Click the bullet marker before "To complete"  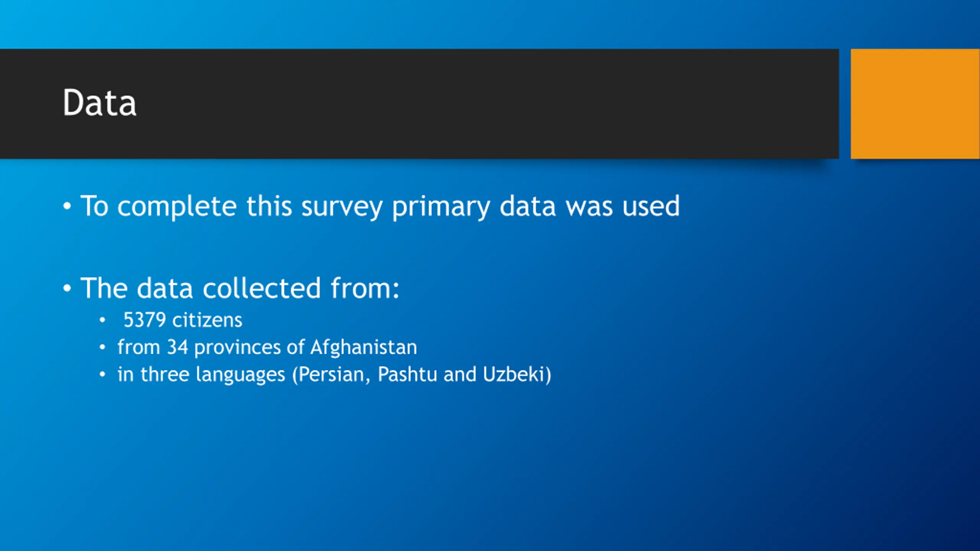pyautogui.click(x=67, y=207)
